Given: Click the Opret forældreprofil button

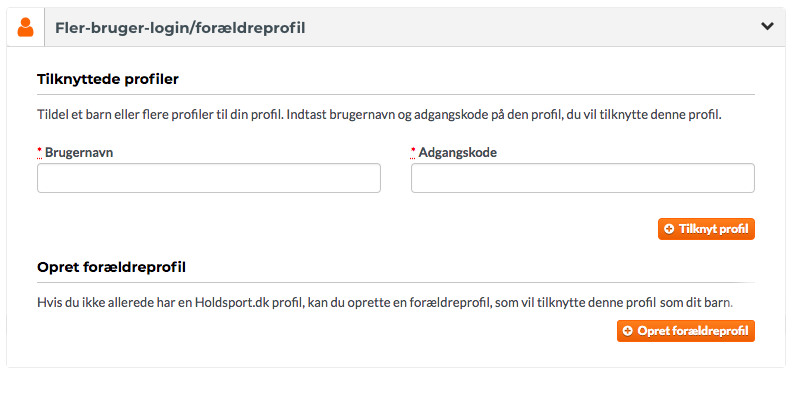Looking at the screenshot, I should [686, 331].
